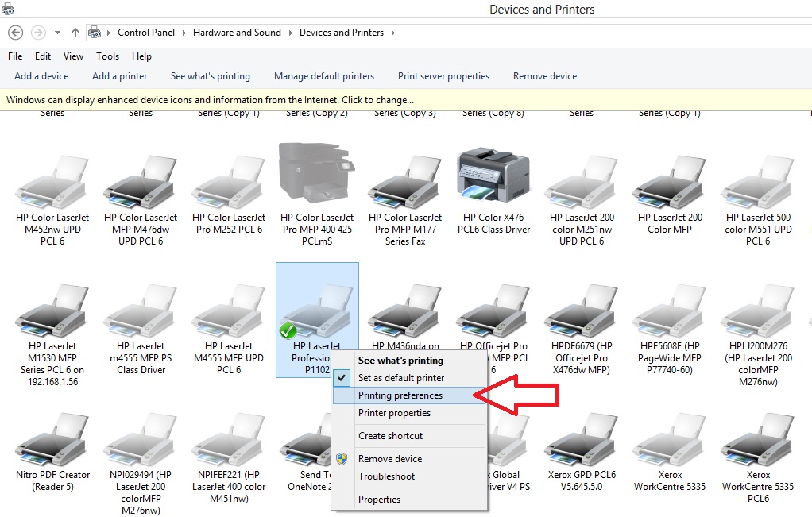812x517 pixels.
Task: Select the HP Color X476 PCL6 Class Driver icon
Action: tap(493, 175)
